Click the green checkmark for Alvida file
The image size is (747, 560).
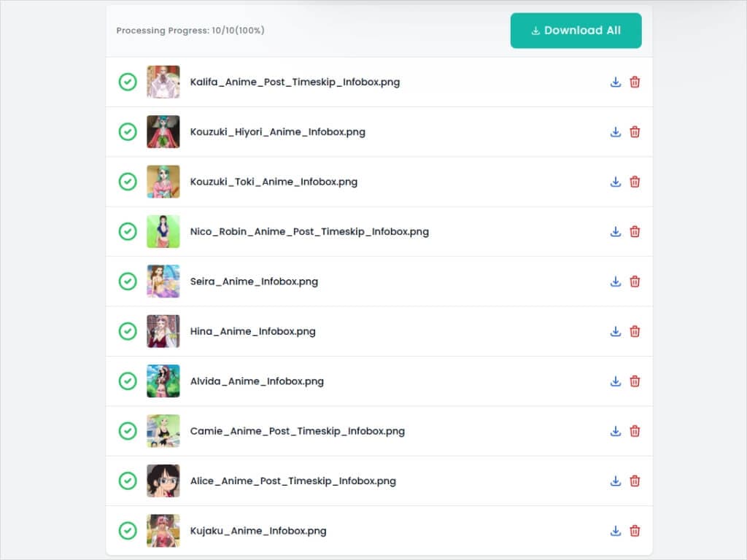tap(128, 381)
